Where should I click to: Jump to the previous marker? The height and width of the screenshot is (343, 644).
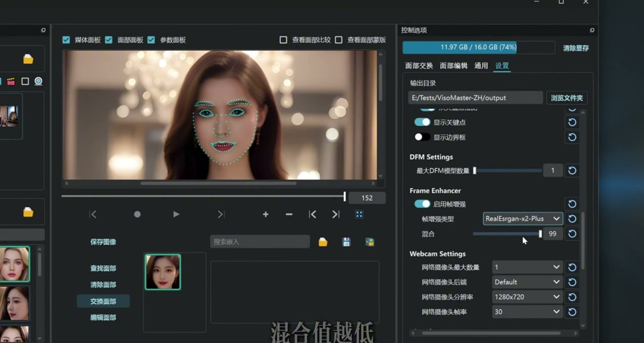(x=312, y=214)
